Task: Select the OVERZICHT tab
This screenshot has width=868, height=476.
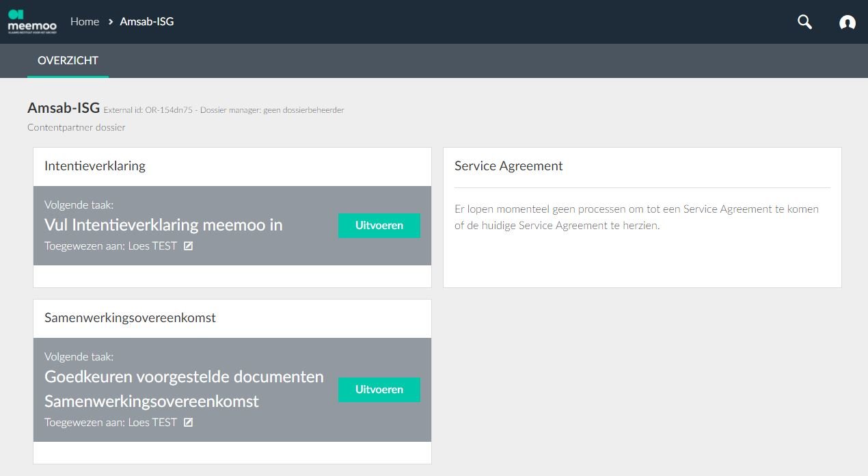Action: [x=68, y=61]
